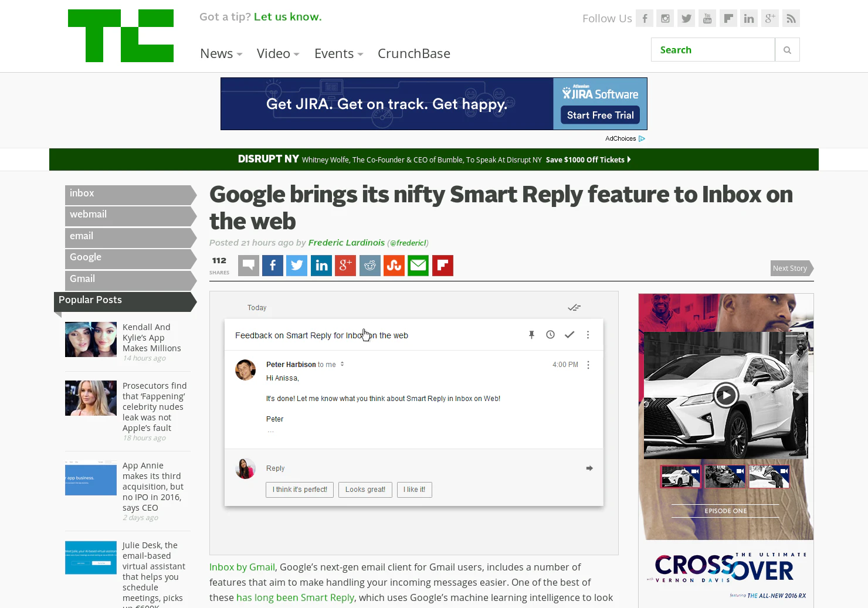Toggle sweep for Today's emails
Viewport: 868px width, 608px height.
[574, 307]
